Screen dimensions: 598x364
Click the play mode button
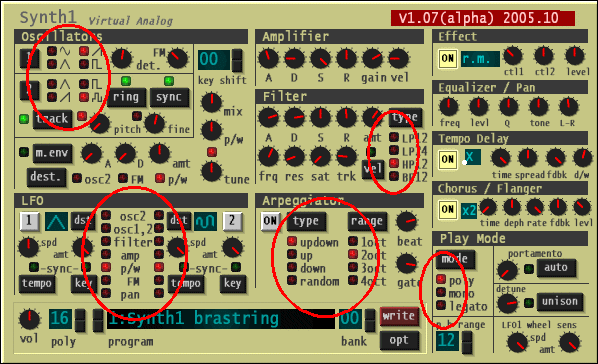(x=455, y=259)
